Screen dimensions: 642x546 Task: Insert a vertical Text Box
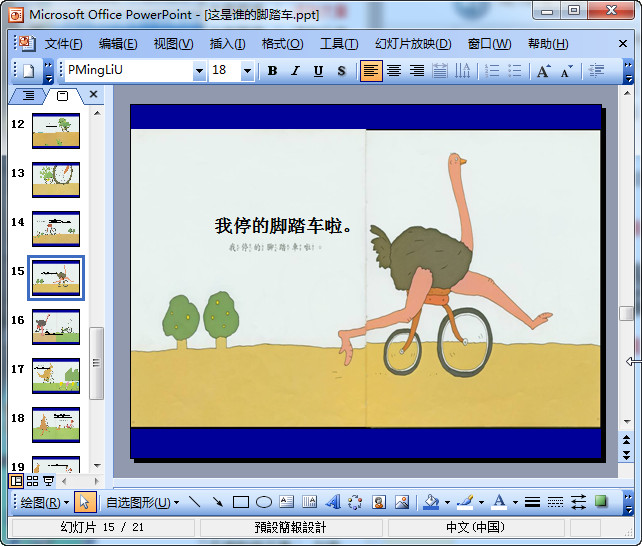310,502
